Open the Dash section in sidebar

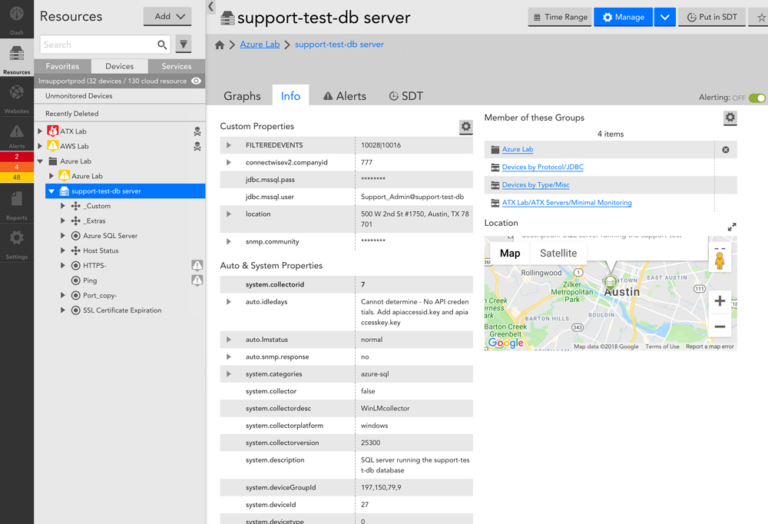[x=17, y=18]
